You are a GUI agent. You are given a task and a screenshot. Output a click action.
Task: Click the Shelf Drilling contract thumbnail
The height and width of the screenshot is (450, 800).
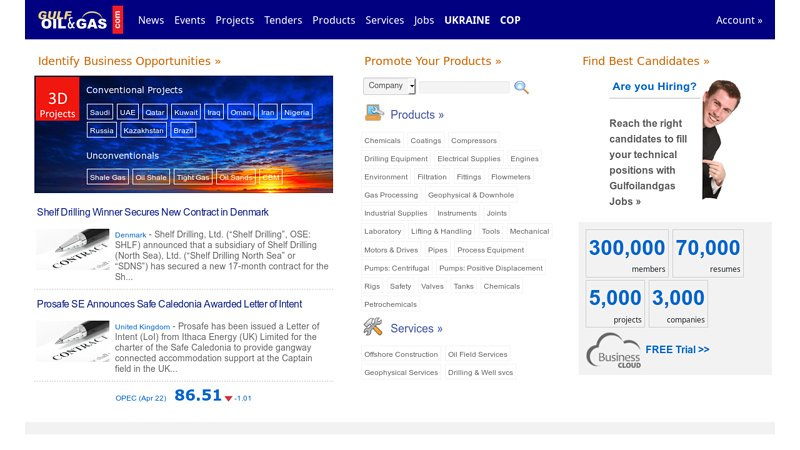[72, 249]
